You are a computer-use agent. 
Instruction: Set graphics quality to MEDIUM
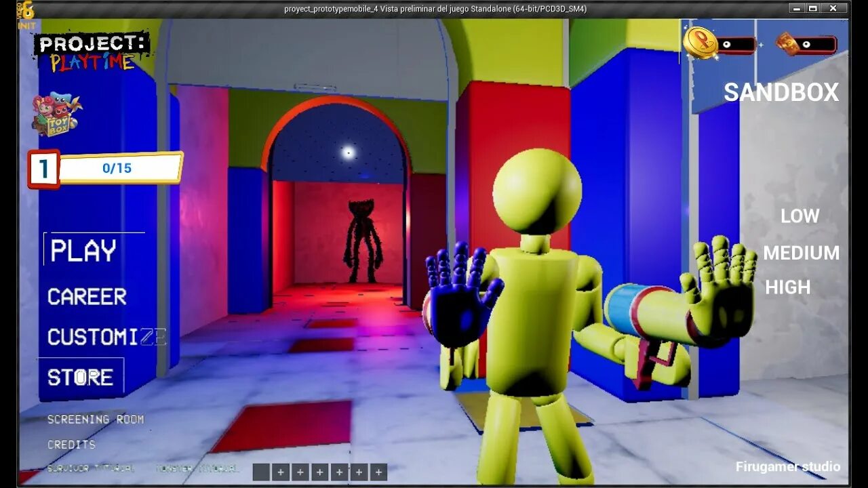(802, 253)
